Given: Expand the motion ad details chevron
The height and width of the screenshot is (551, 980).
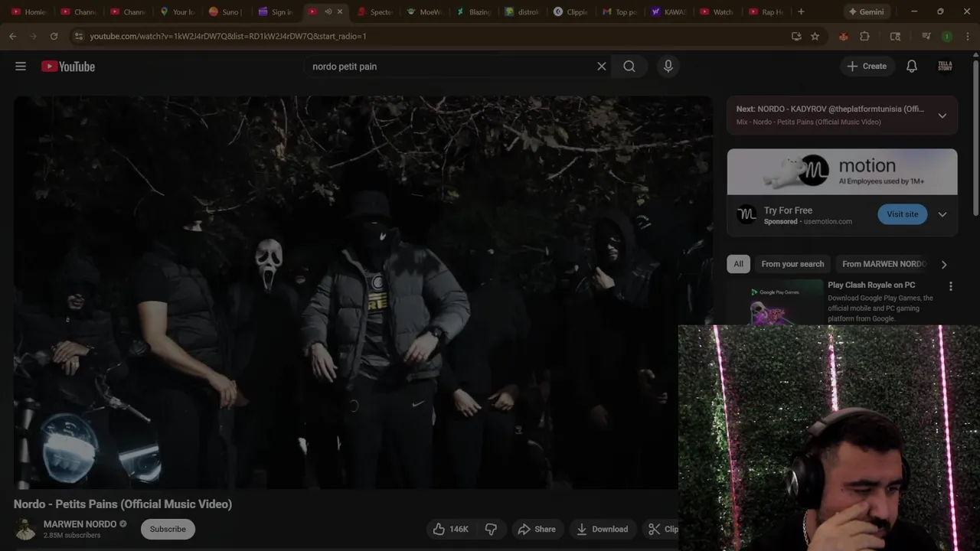Looking at the screenshot, I should 942,214.
